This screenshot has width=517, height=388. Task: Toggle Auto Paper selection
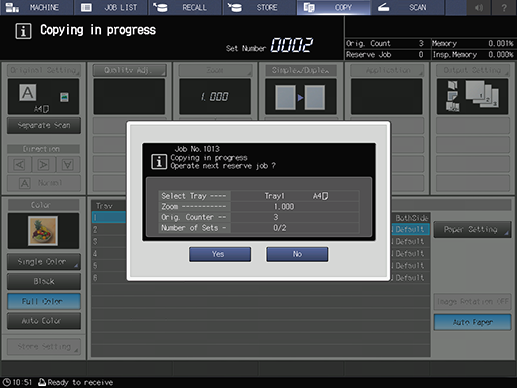[x=472, y=322]
